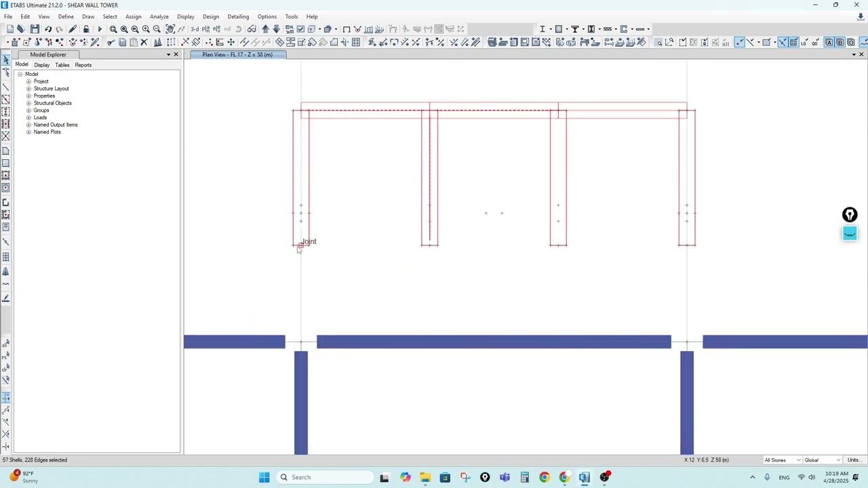
Task: Click the Units button in status bar
Action: [x=854, y=460]
